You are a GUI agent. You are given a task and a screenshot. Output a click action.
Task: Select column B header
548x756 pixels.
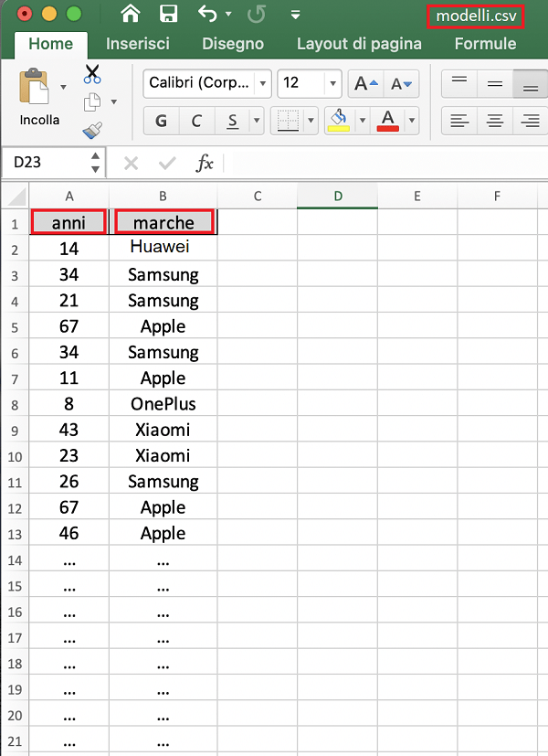click(x=163, y=197)
